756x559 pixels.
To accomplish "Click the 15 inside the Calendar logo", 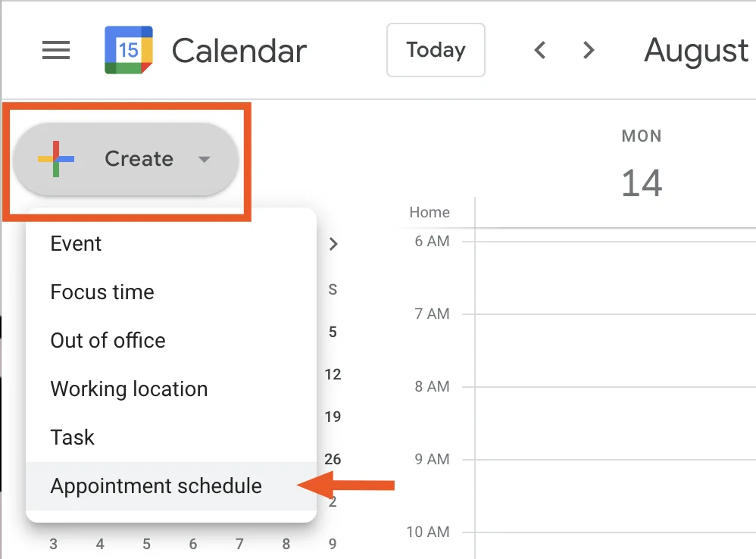I will click(127, 50).
